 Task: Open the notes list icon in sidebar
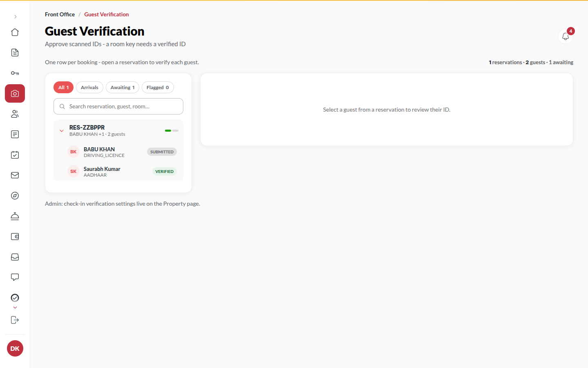click(15, 135)
